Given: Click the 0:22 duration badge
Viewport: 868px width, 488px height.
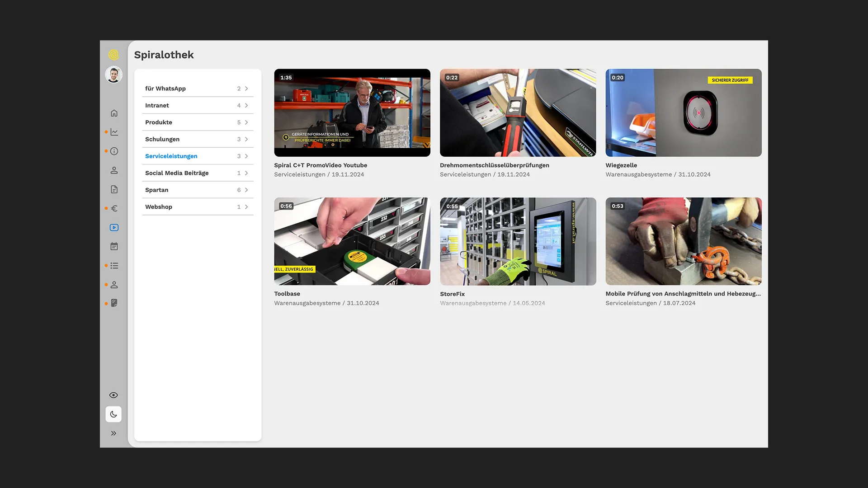Looking at the screenshot, I should click(x=452, y=78).
